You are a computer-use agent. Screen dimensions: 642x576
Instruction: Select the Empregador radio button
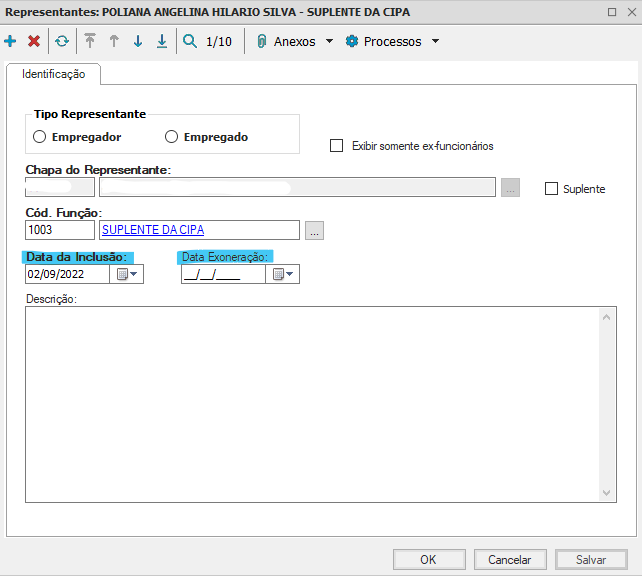40,137
